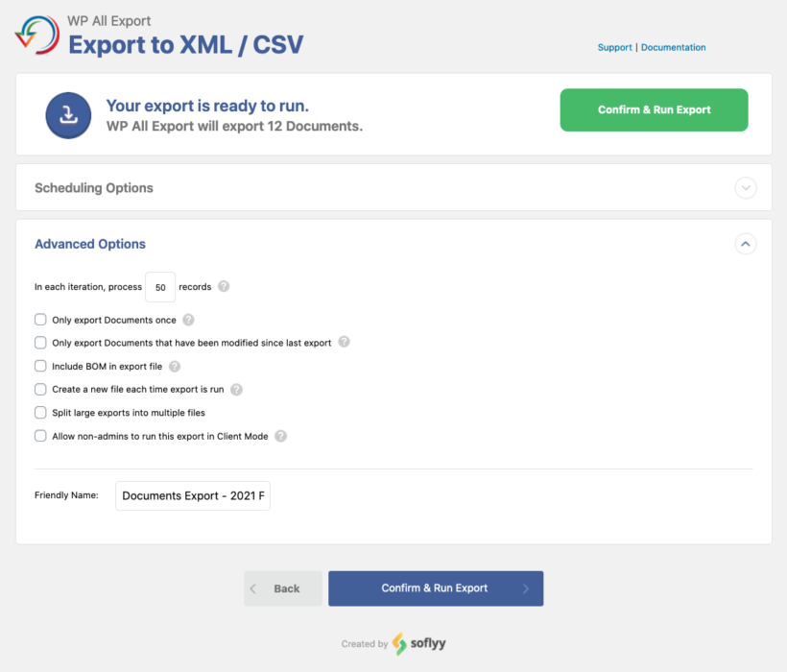This screenshot has width=787, height=672.
Task: Click help icon beside Client Mode option
Action: click(280, 436)
